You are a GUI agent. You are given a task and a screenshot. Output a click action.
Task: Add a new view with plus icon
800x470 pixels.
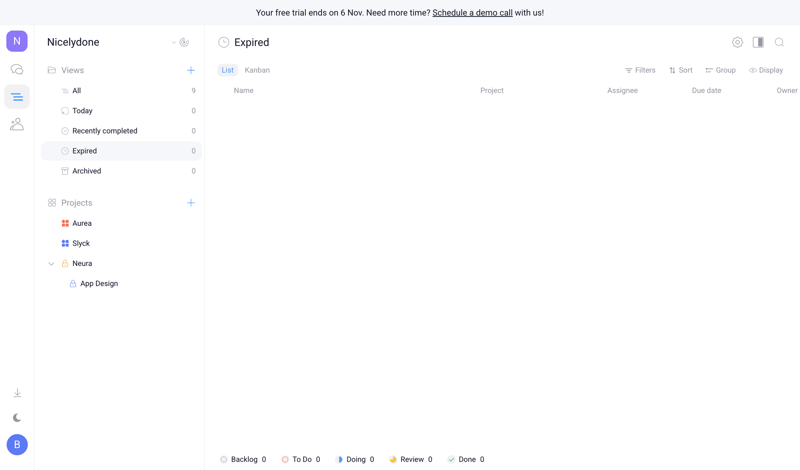191,70
